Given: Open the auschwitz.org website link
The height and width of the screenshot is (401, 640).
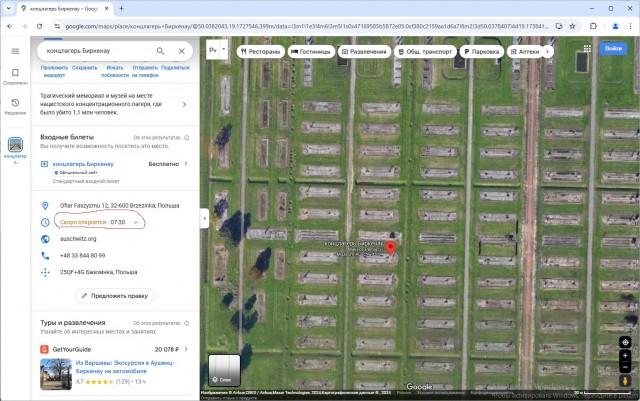Looking at the screenshot, I should [x=78, y=239].
